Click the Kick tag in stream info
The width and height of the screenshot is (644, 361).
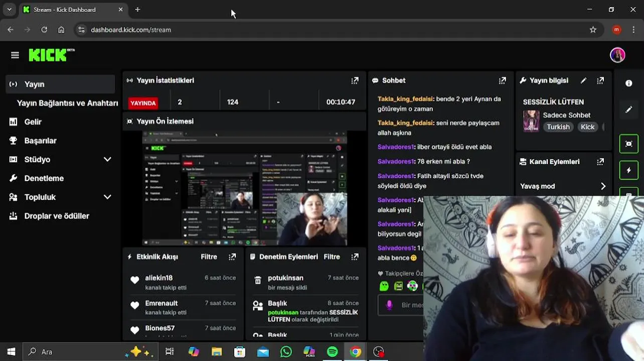(x=587, y=127)
